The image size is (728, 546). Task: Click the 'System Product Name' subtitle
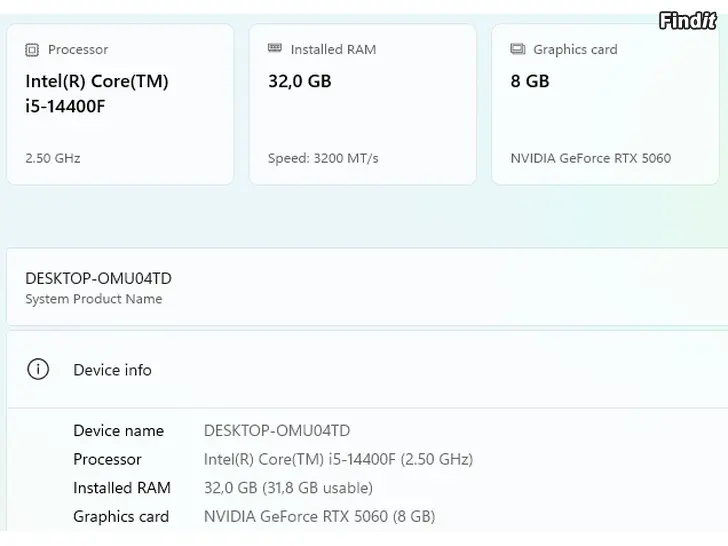[x=94, y=299]
